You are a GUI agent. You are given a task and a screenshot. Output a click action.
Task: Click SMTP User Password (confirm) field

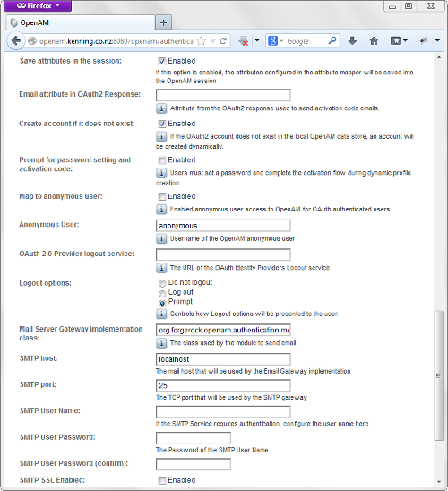[194, 464]
